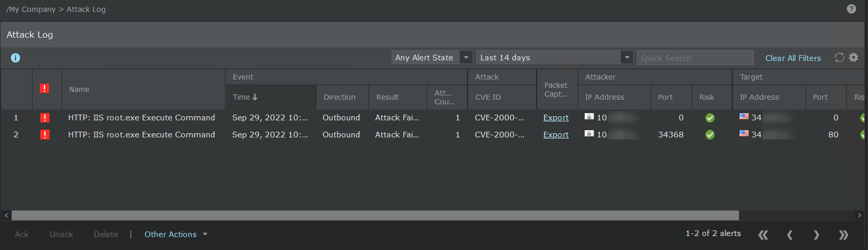Export packet capture for row 2
Screen dimensions: 868x250
click(x=556, y=135)
